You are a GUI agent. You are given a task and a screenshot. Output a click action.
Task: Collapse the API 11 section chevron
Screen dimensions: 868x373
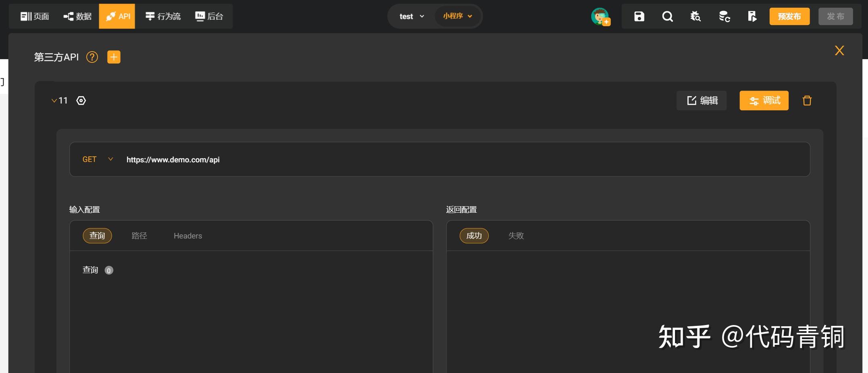tap(54, 101)
